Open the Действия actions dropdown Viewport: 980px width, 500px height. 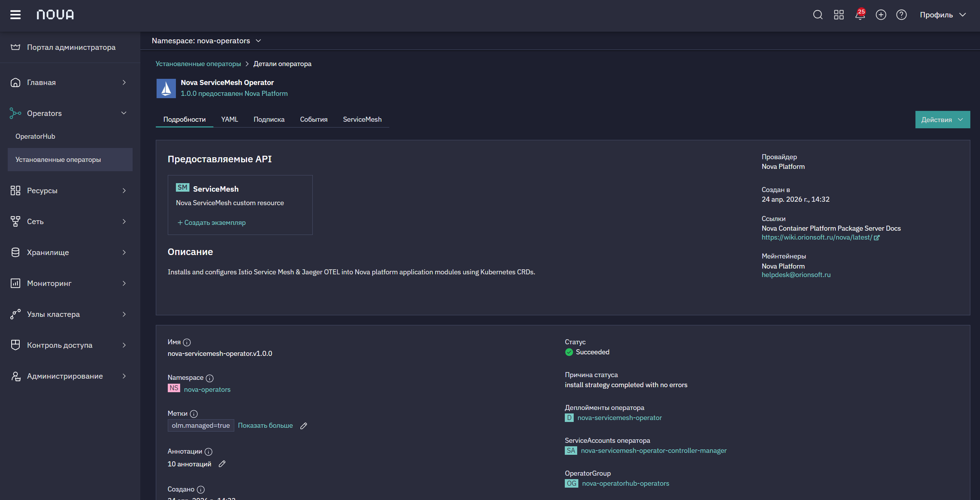pos(943,120)
